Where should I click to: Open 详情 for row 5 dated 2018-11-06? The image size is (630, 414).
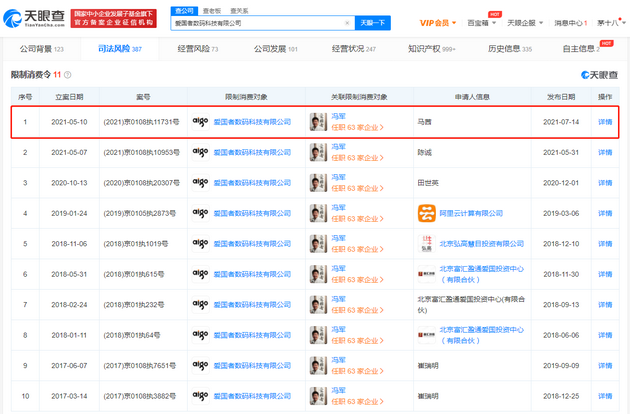point(605,244)
